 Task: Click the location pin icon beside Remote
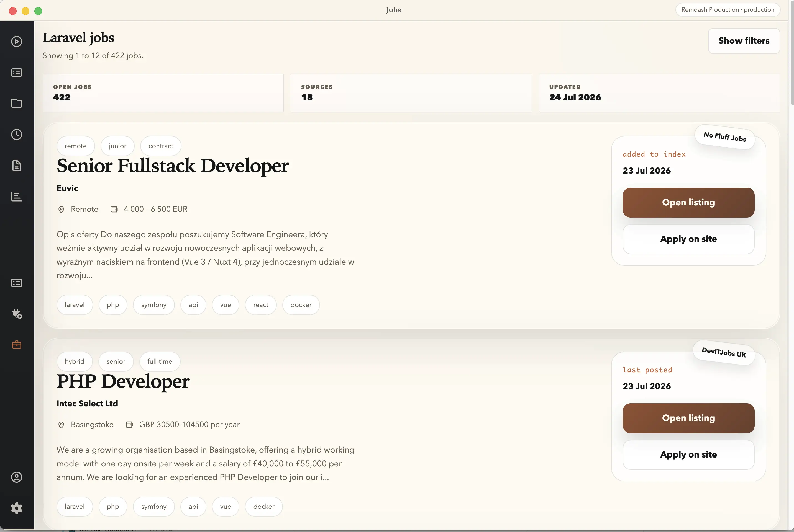tap(61, 209)
